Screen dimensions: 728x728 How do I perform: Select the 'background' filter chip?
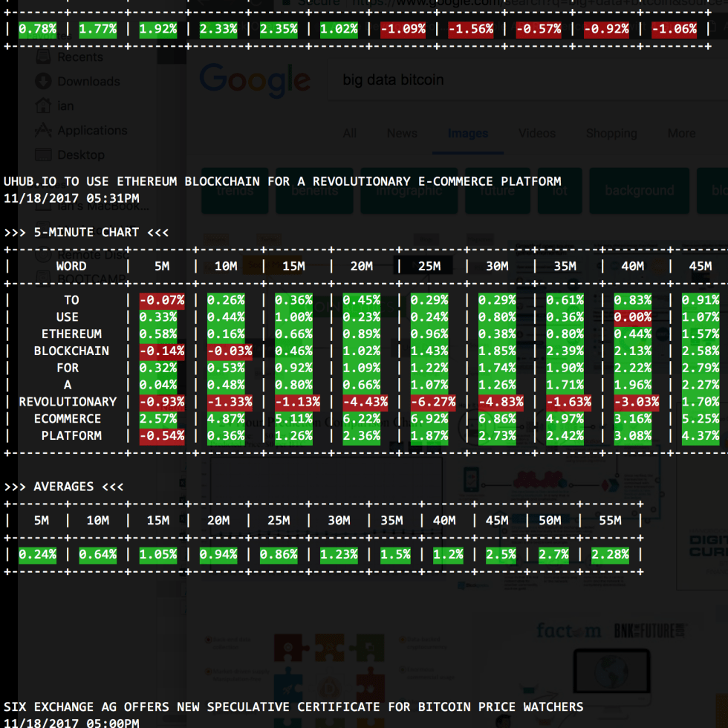(639, 191)
